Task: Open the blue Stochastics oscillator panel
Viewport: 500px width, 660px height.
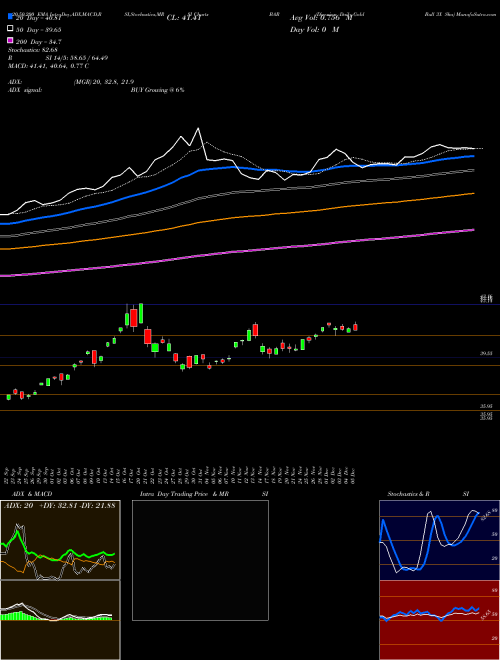Action: [x=439, y=540]
